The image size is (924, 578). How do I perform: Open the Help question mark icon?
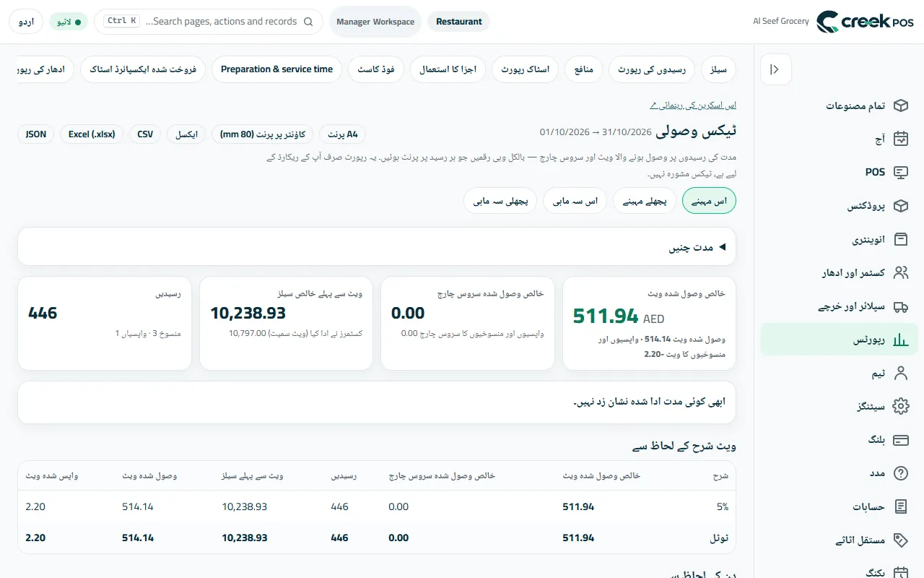900,473
